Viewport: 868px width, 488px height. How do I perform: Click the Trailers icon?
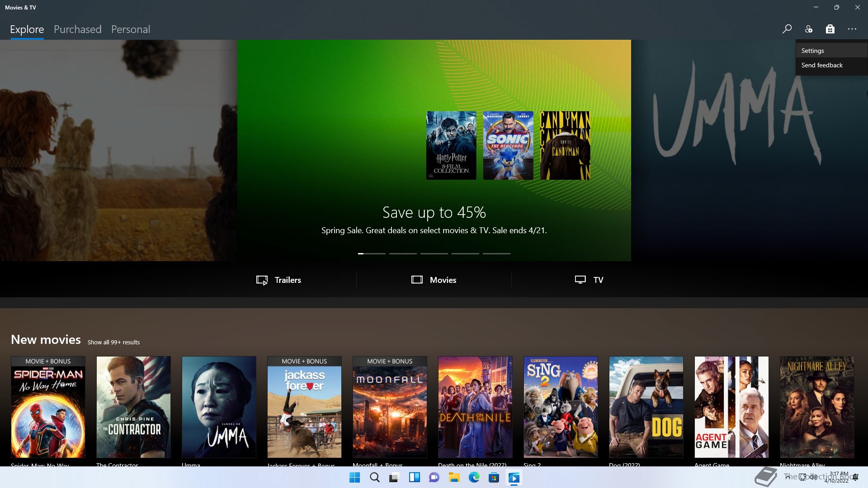(262, 280)
